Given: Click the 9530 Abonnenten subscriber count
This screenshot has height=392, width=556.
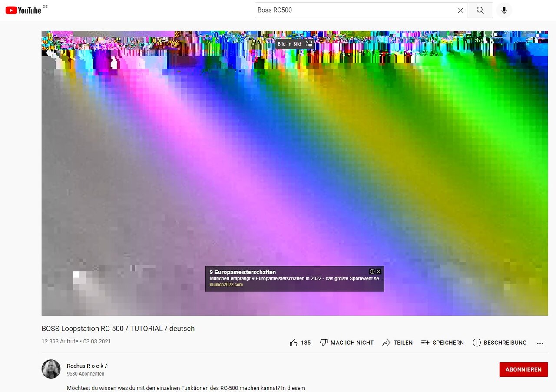Looking at the screenshot, I should [x=86, y=374].
